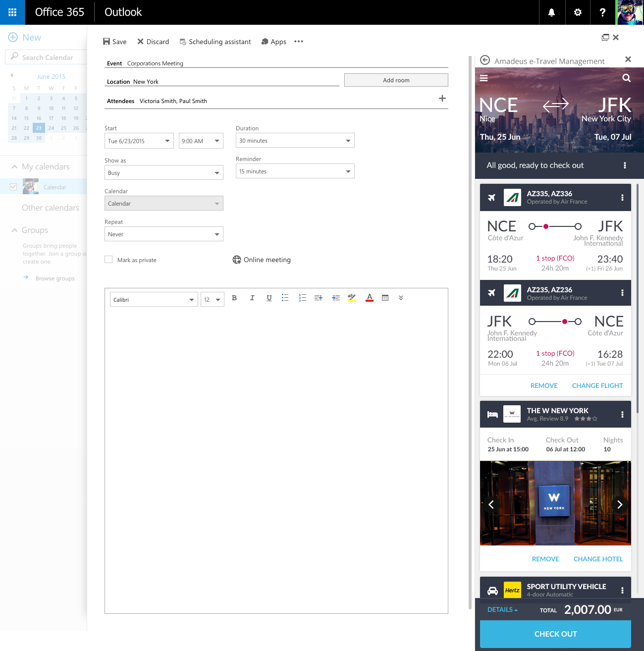644x651 pixels.
Task: Open options for Sport Utility Vehicle
Action: pos(622,590)
